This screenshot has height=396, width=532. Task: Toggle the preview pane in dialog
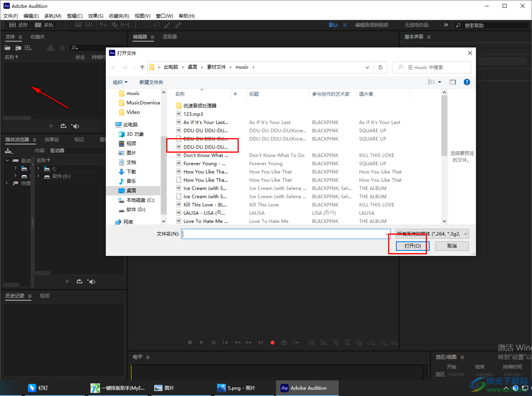click(453, 82)
